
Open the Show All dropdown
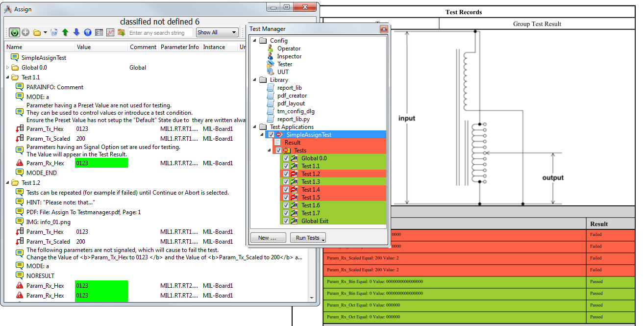[x=217, y=32]
